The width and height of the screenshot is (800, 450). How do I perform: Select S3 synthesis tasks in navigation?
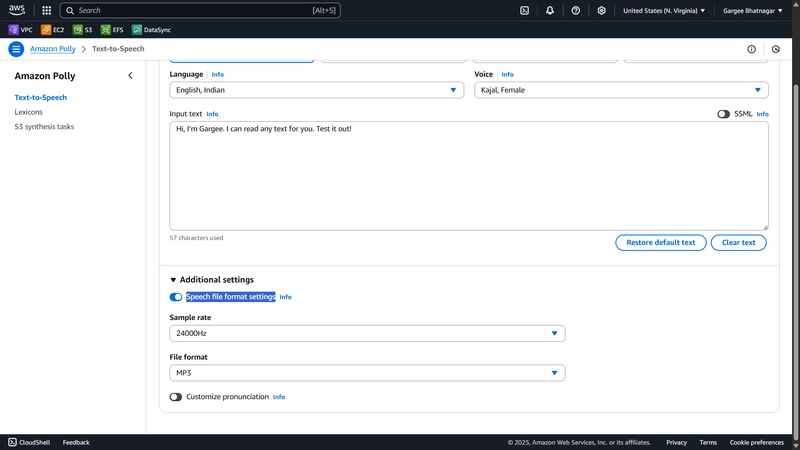point(44,127)
